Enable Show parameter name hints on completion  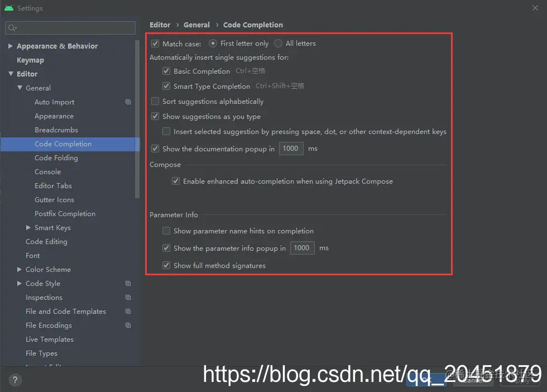(x=166, y=231)
